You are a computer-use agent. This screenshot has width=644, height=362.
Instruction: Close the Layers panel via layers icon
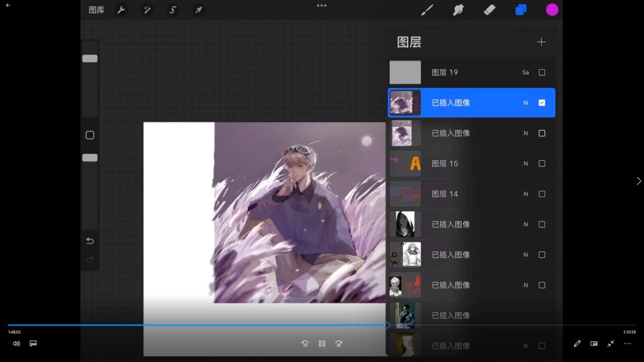click(521, 10)
